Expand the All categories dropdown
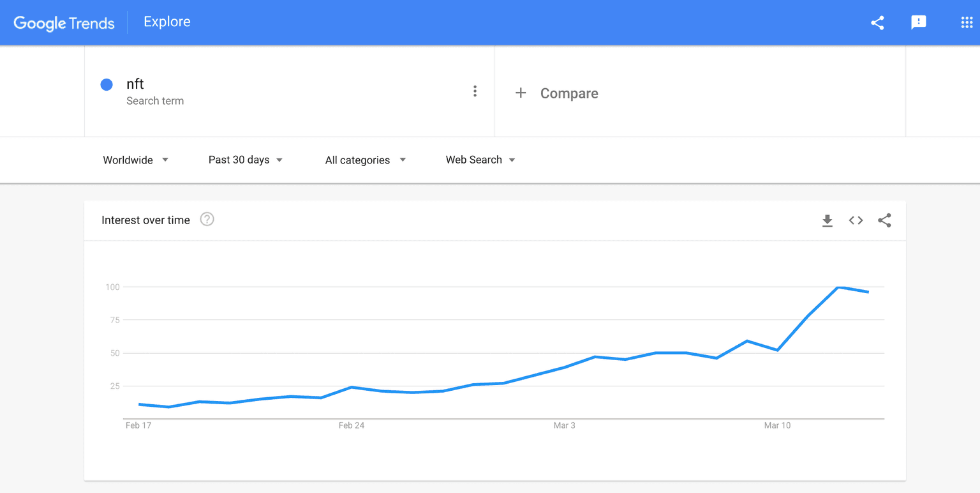Screen dimensions: 980x493 pyautogui.click(x=366, y=160)
